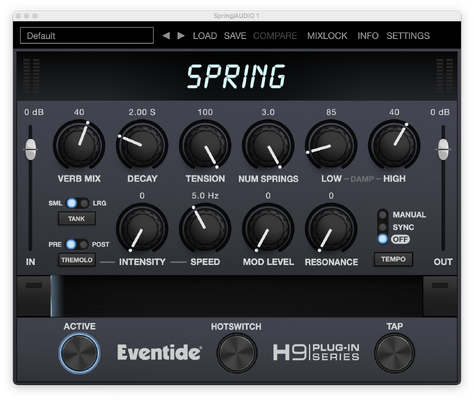Click the 5.0 Hz speed value
The width and height of the screenshot is (474, 400).
pyautogui.click(x=205, y=195)
